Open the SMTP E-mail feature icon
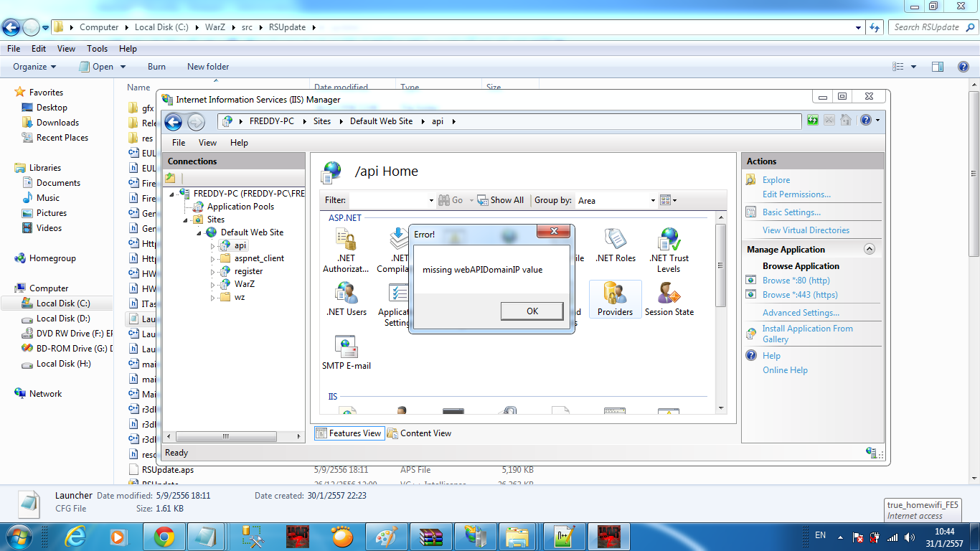Viewport: 980px width, 551px height. pyautogui.click(x=347, y=353)
